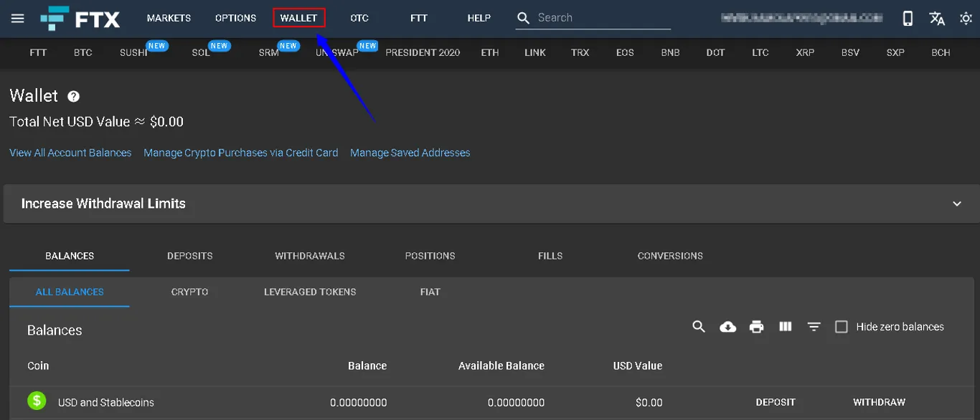Open the view columns icon
This screenshot has height=420, width=980.
786,327
